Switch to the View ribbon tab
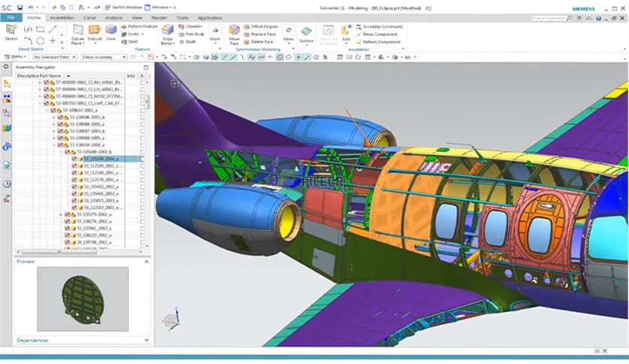Image resolution: width=629 pixels, height=364 pixels. [137, 17]
